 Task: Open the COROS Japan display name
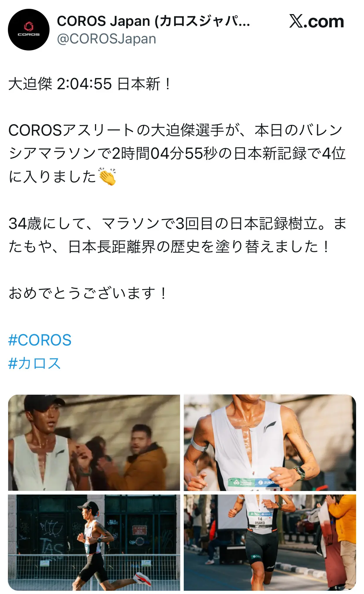154,21
